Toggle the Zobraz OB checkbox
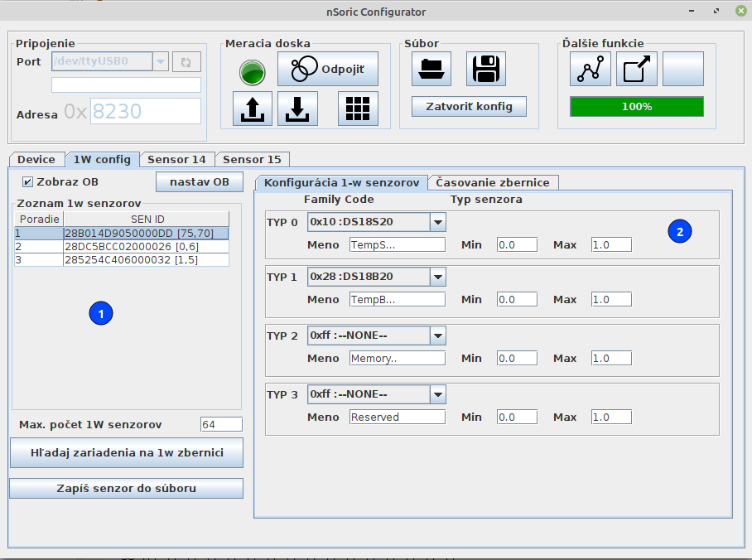This screenshot has width=752, height=560. (x=28, y=182)
